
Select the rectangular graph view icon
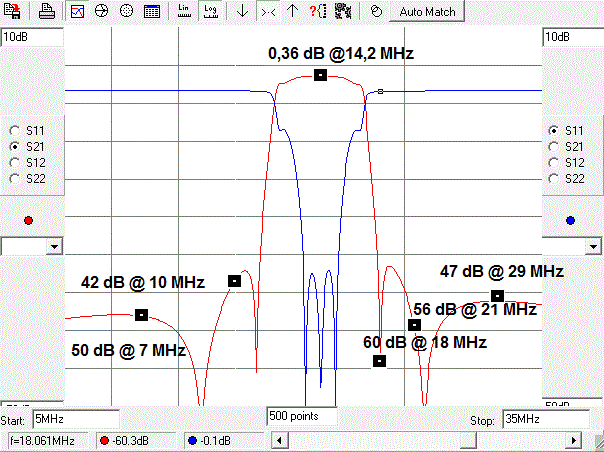click(x=78, y=12)
